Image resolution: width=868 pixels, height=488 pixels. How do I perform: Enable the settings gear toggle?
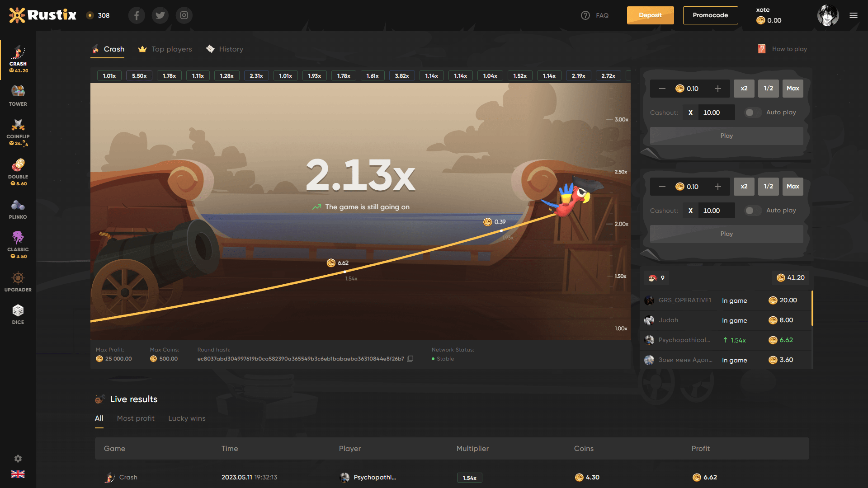point(18,458)
